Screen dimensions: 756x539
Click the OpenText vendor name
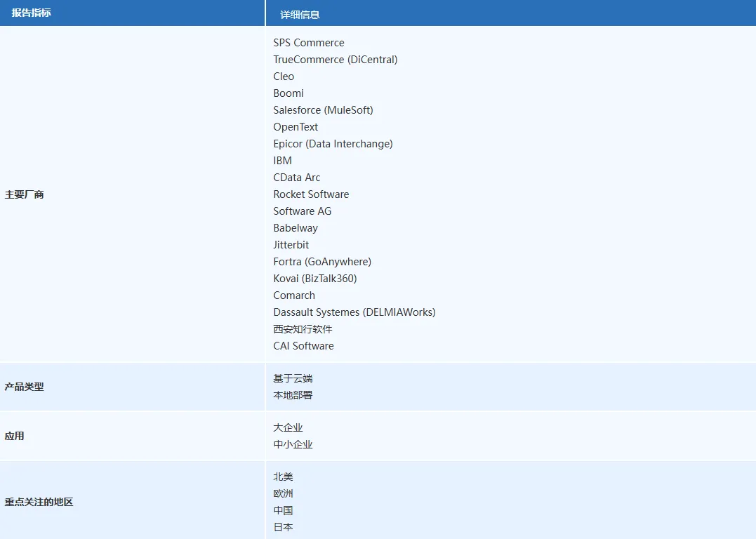[296, 127]
